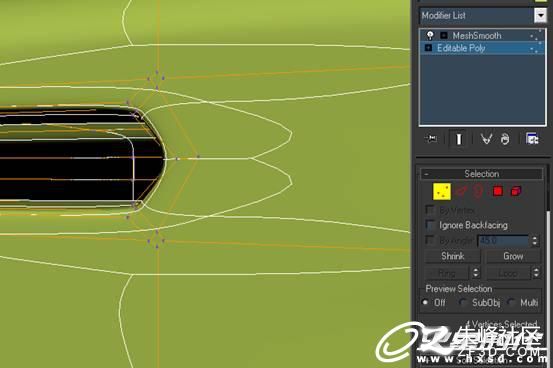
Task: Click the Shrink button
Action: (452, 256)
